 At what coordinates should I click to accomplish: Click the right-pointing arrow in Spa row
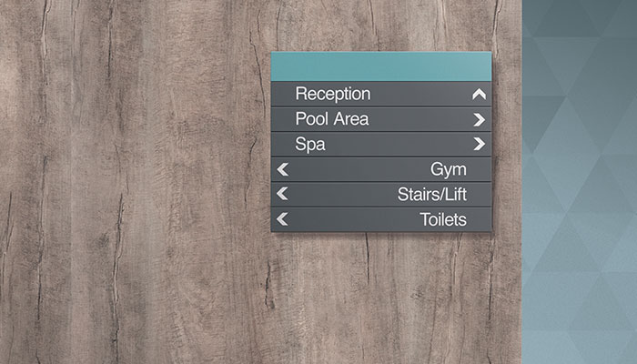coord(480,144)
